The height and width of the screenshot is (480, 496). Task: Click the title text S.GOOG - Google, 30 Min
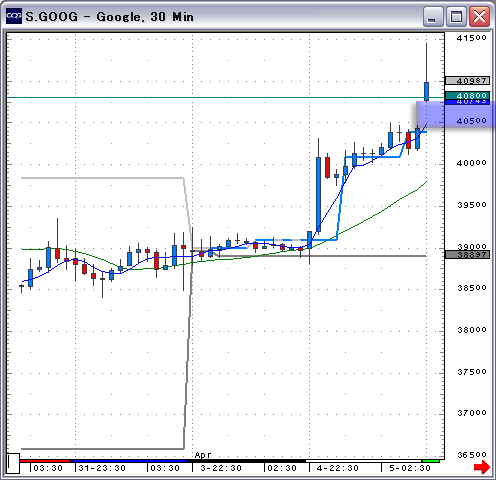[109, 17]
